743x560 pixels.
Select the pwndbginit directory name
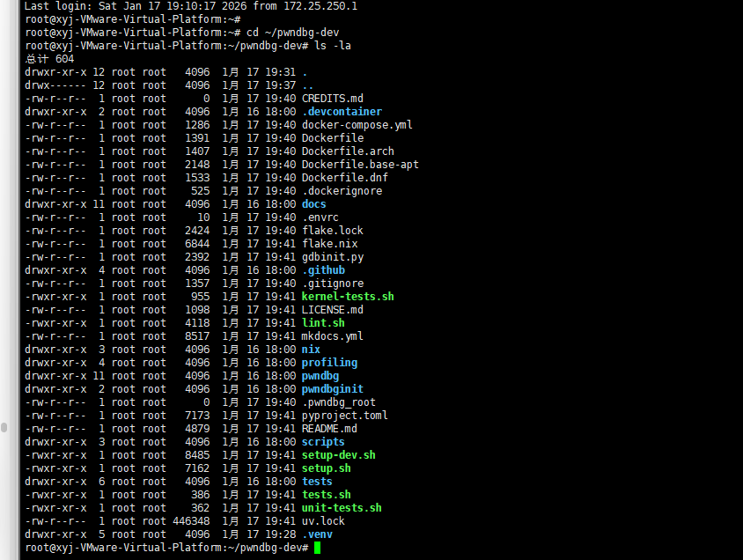coord(332,389)
